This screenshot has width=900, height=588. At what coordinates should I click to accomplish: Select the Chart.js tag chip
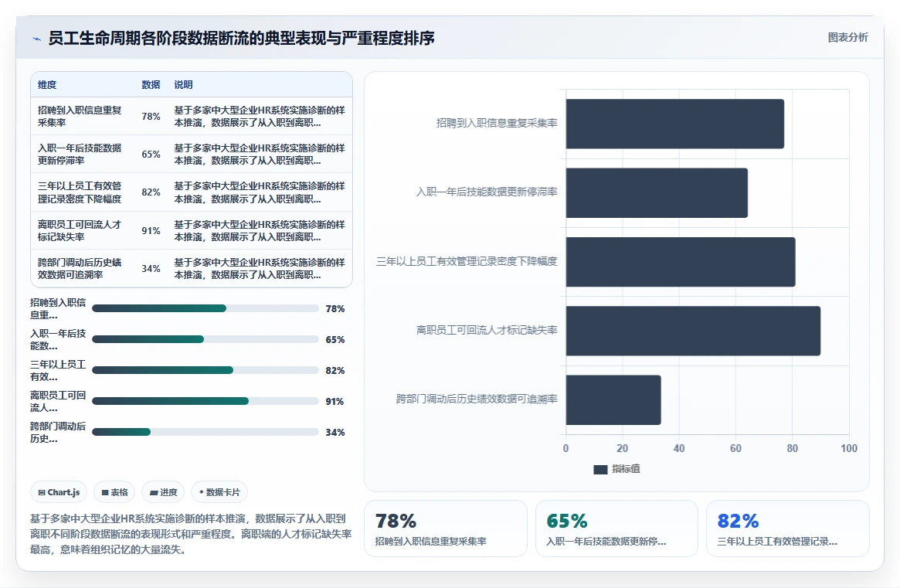(x=59, y=492)
